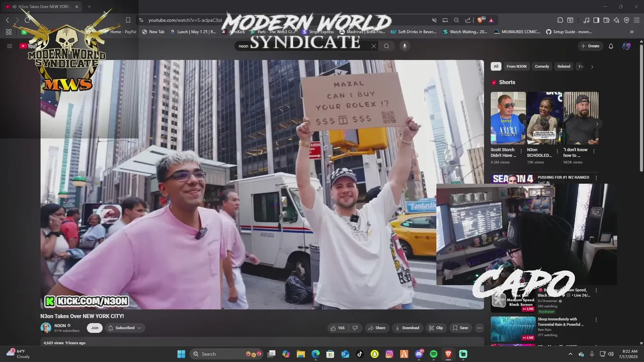Viewport: 644px width, 362px height.
Task: Toggle the browser sidebar panel icon
Action: [596, 20]
